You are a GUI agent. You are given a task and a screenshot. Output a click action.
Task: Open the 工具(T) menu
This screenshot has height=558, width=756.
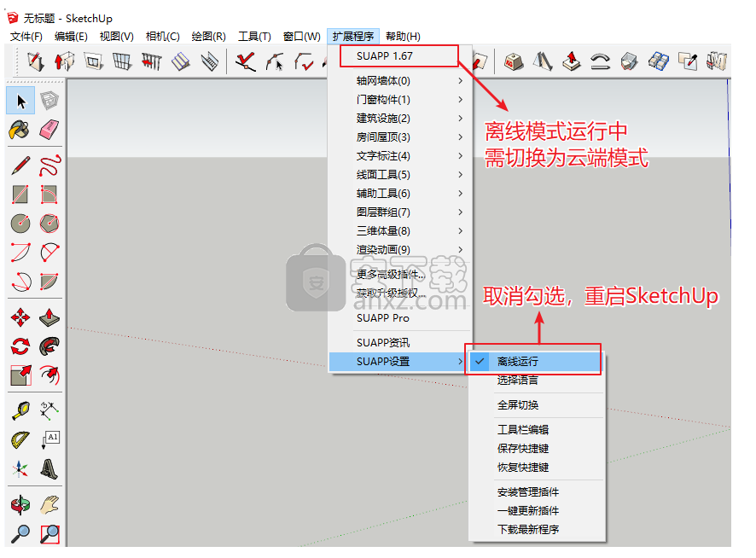point(254,36)
